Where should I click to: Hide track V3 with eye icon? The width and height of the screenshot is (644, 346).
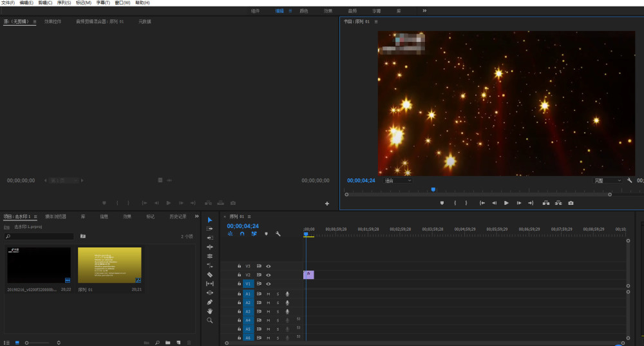click(269, 266)
